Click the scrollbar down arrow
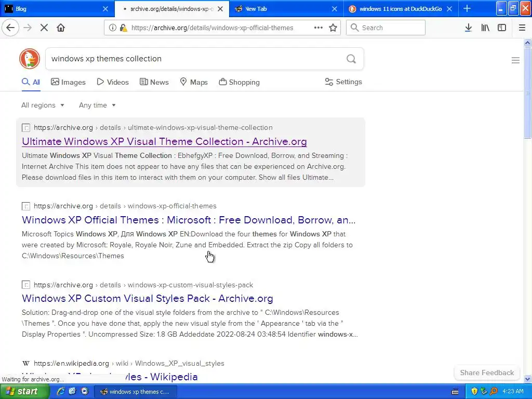This screenshot has height=399, width=532. (527, 379)
